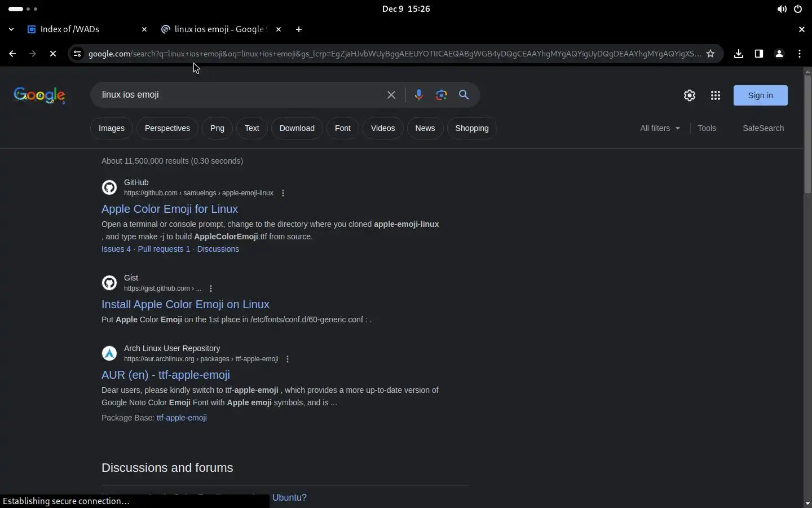812x508 pixels.
Task: Click the scrollbar down arrow
Action: point(807,503)
